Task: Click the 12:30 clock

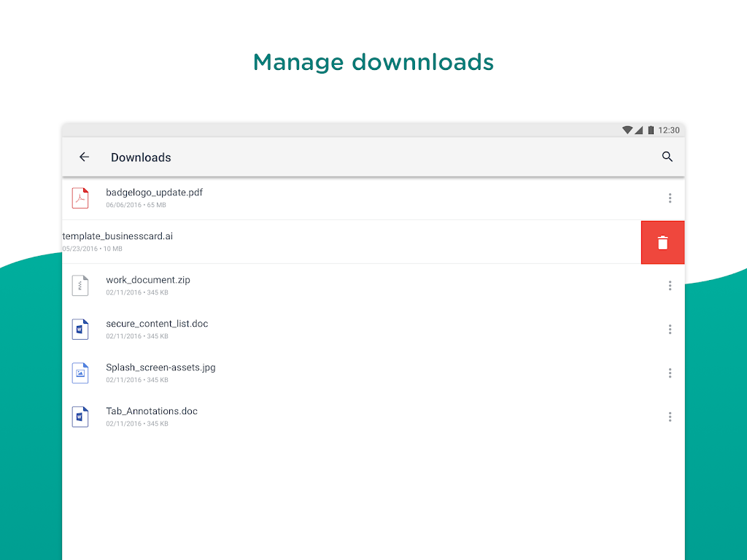Action: pyautogui.click(x=669, y=131)
